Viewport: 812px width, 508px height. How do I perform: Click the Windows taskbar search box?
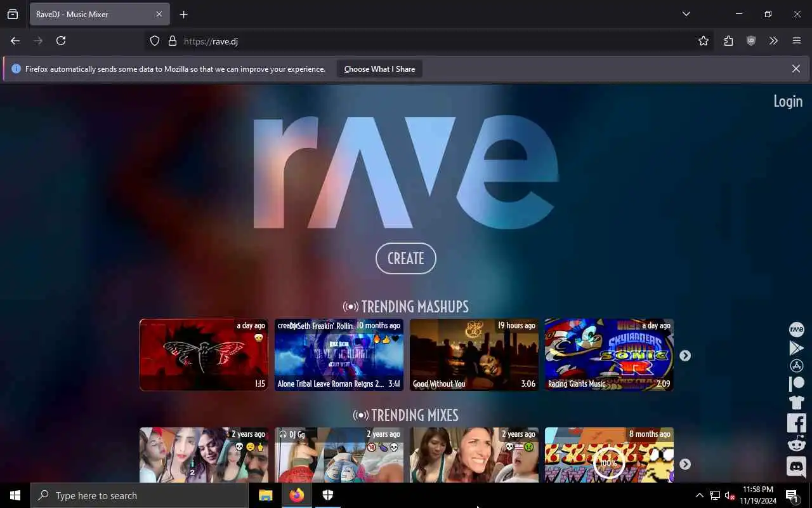tap(139, 495)
